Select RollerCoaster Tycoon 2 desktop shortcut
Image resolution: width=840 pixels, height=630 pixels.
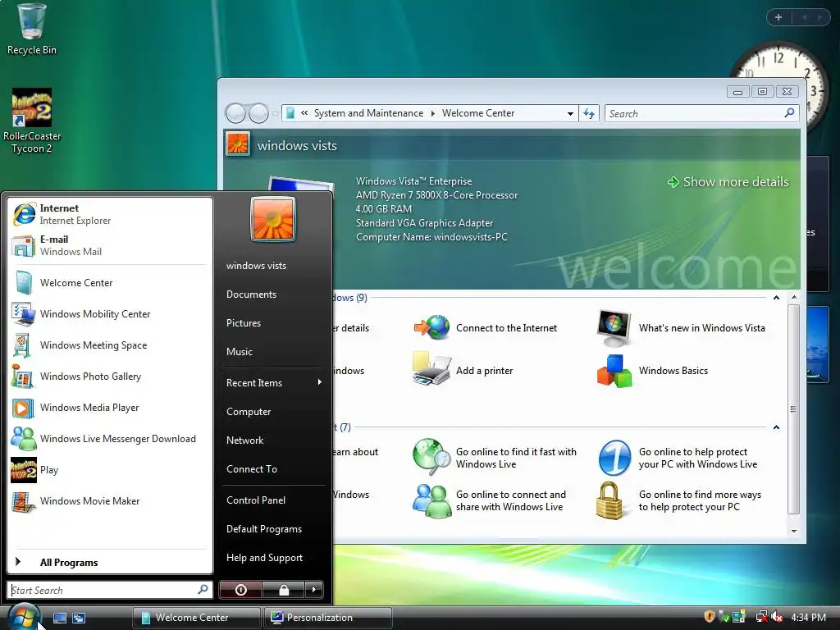coord(32,121)
